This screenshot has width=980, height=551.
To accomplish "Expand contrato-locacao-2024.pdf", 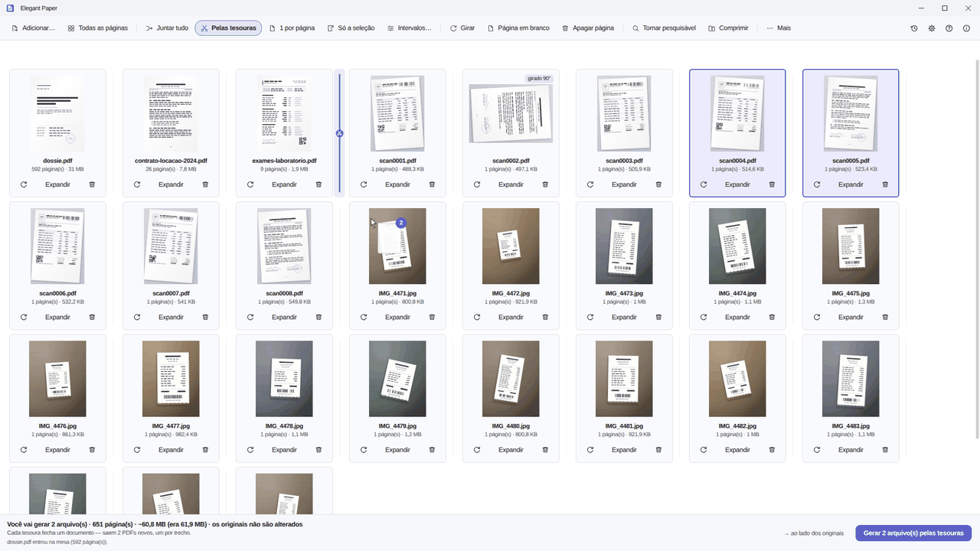I will click(171, 184).
